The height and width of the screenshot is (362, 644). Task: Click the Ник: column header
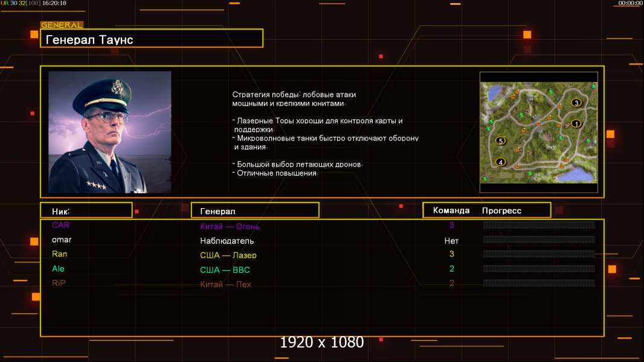click(86, 211)
